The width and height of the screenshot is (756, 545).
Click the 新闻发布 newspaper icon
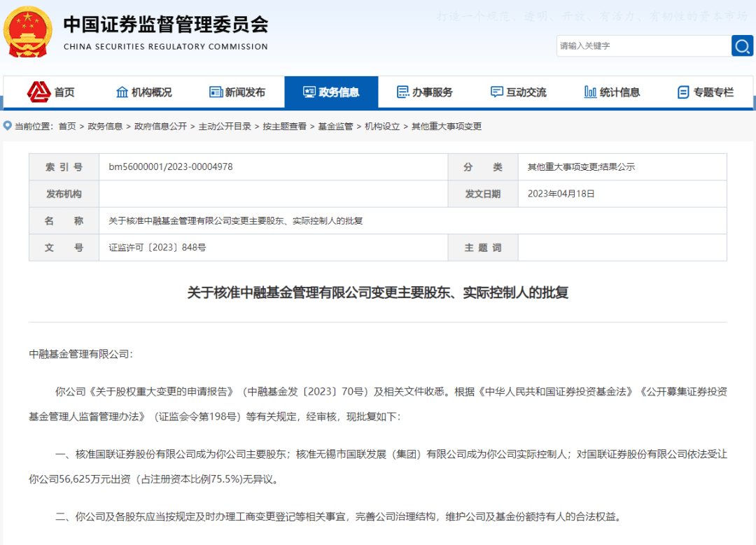coord(216,92)
